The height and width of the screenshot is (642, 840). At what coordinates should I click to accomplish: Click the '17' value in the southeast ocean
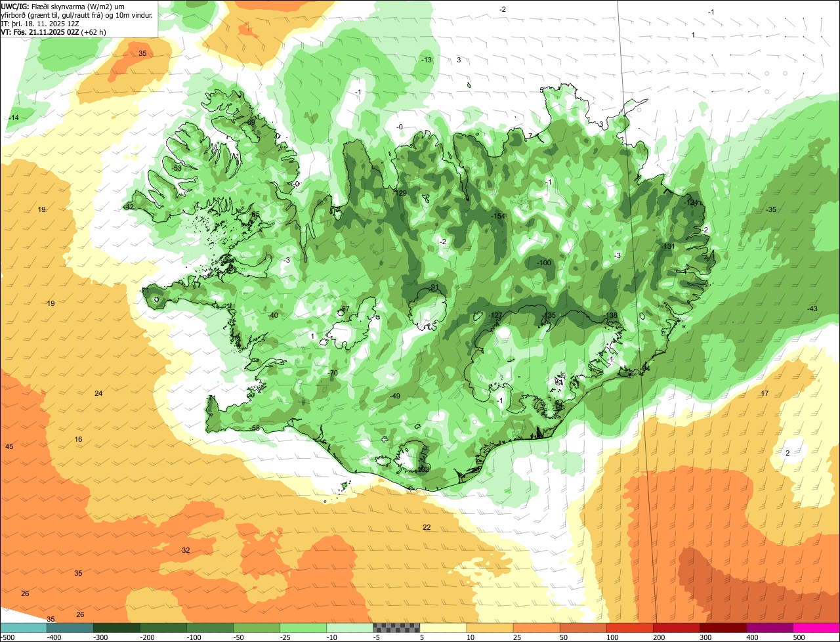[765, 394]
